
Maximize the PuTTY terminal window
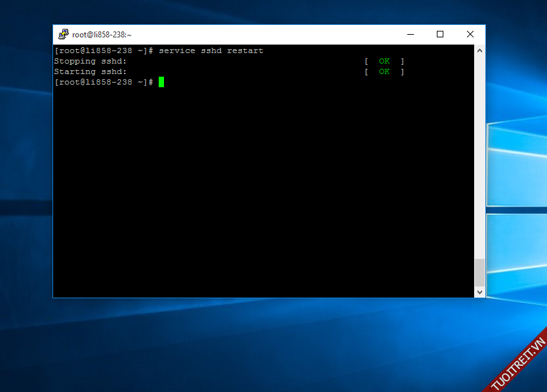(x=440, y=35)
